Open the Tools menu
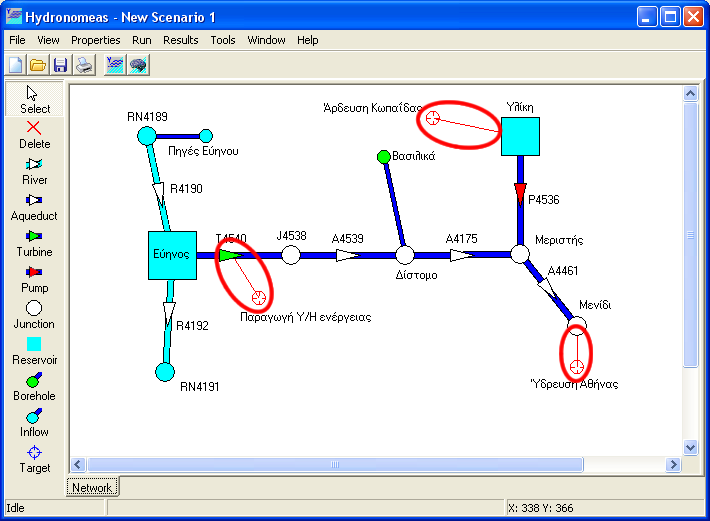 point(223,40)
